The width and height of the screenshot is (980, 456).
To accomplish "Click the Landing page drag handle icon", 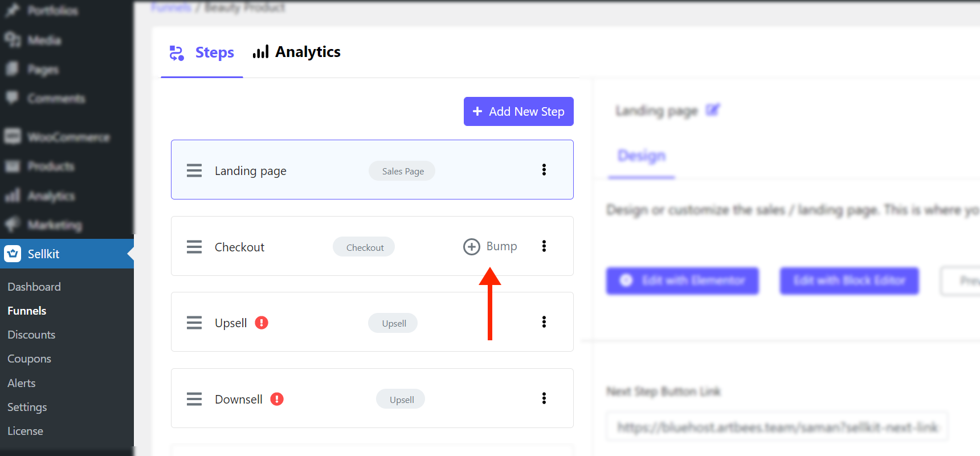I will click(x=194, y=170).
